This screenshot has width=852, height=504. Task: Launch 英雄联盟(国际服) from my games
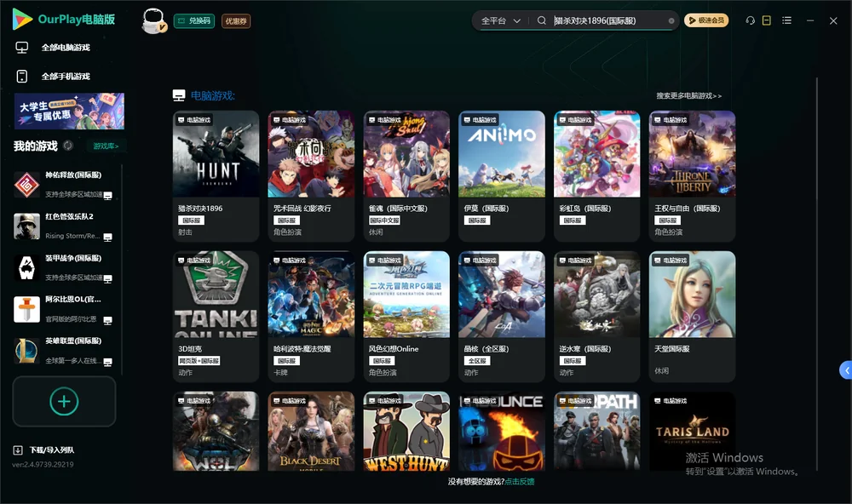pos(64,351)
